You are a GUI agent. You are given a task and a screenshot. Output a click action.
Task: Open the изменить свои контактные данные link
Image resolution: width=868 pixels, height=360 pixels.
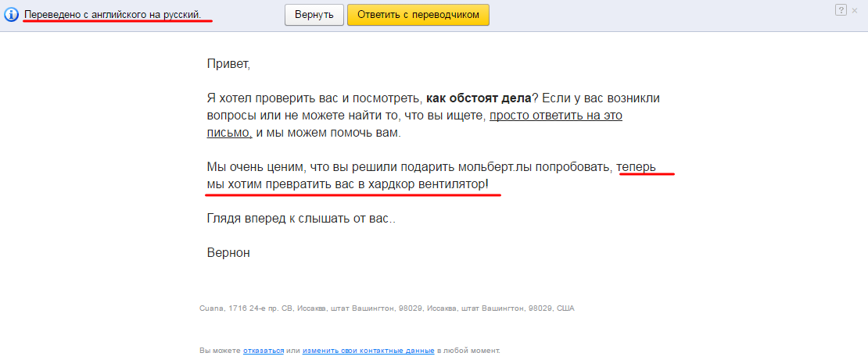pos(368,351)
